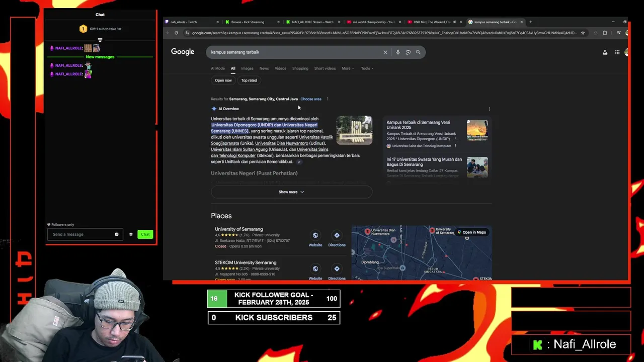The height and width of the screenshot is (362, 644).
Task: Open the Google apps grid
Action: (x=617, y=52)
